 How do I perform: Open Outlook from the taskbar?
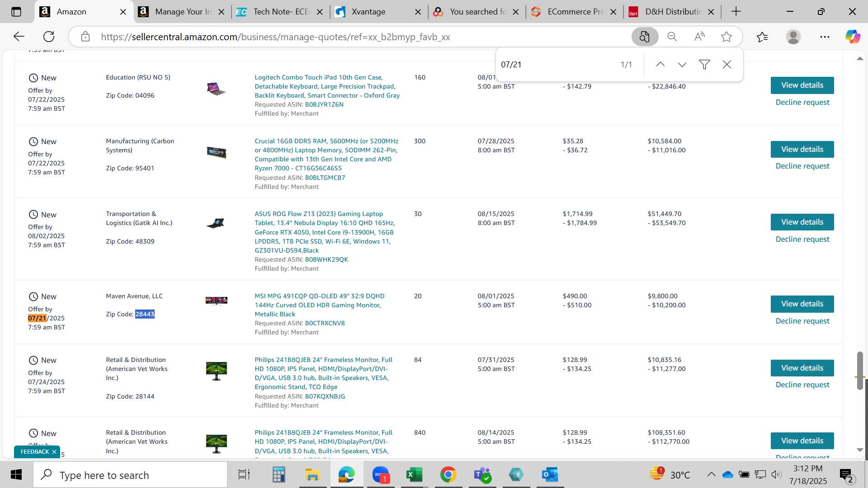(550, 475)
